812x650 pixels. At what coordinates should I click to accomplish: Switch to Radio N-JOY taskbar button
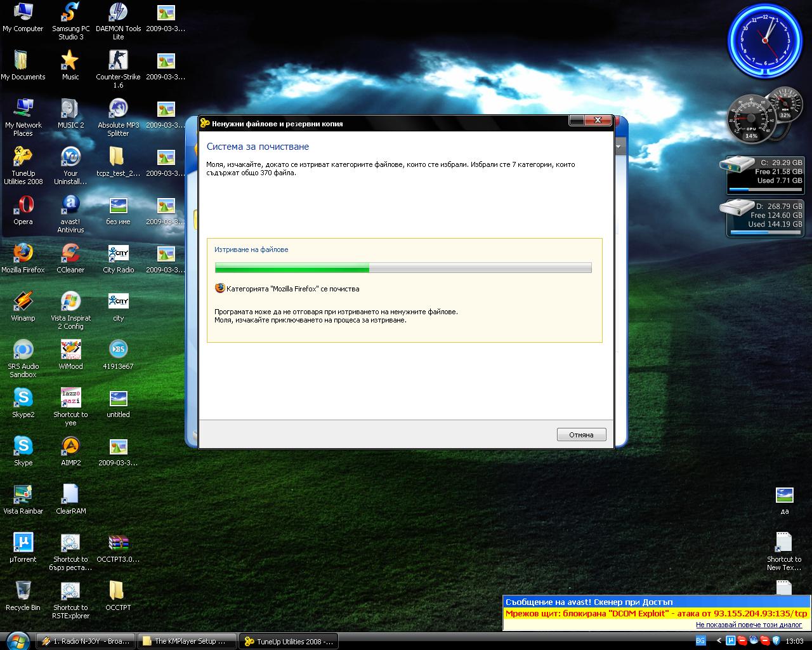point(86,641)
